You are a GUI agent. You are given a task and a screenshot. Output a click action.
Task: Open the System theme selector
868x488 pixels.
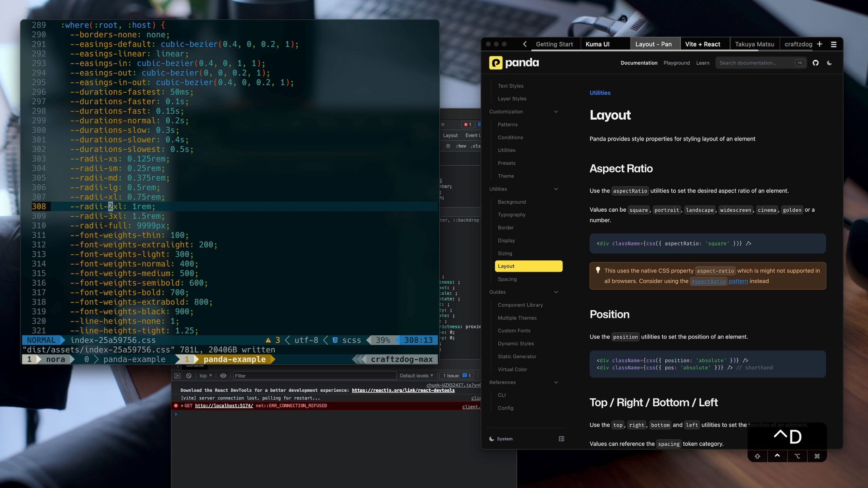click(x=501, y=439)
